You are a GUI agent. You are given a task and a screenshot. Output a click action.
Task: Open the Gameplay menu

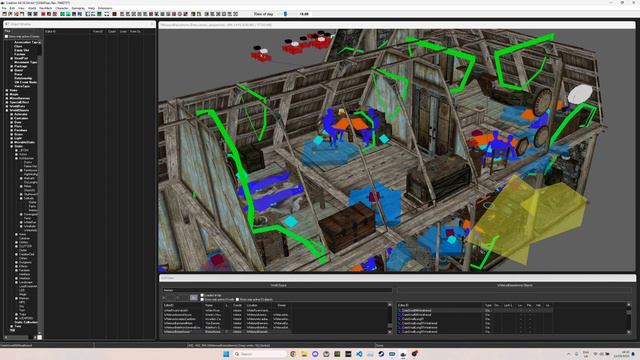(78, 8)
